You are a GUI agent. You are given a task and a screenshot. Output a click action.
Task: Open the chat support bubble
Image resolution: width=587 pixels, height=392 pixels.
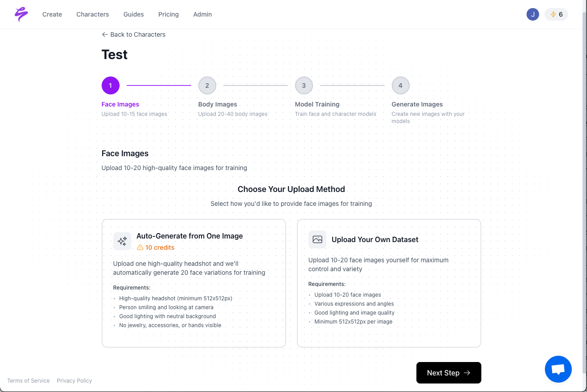558,369
